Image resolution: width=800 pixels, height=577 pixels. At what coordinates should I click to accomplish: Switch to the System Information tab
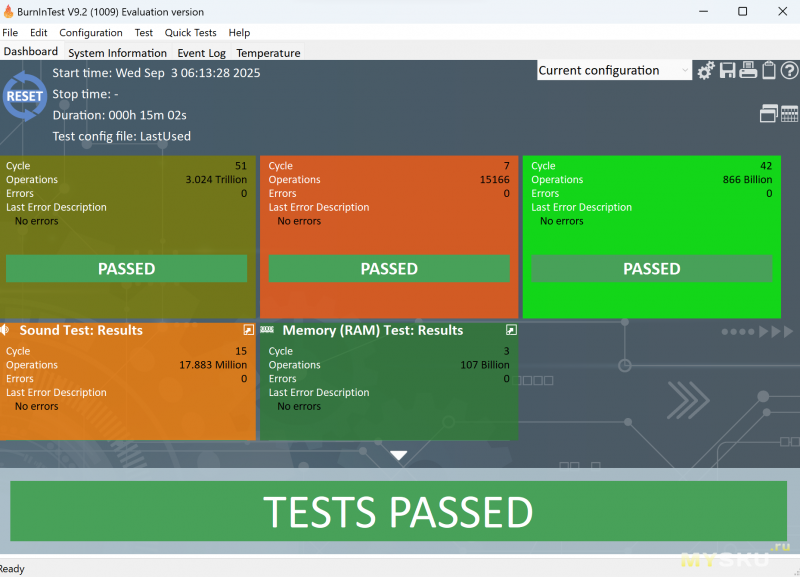(117, 53)
